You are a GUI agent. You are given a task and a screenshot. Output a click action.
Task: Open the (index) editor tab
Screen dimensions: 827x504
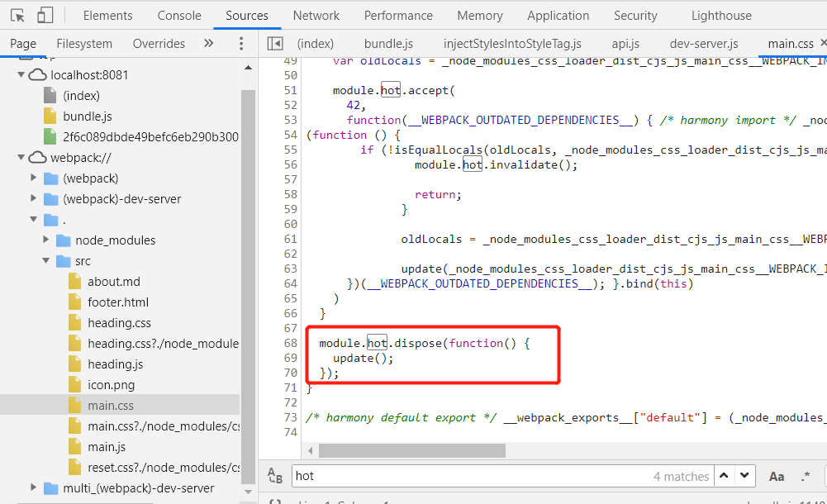(316, 43)
